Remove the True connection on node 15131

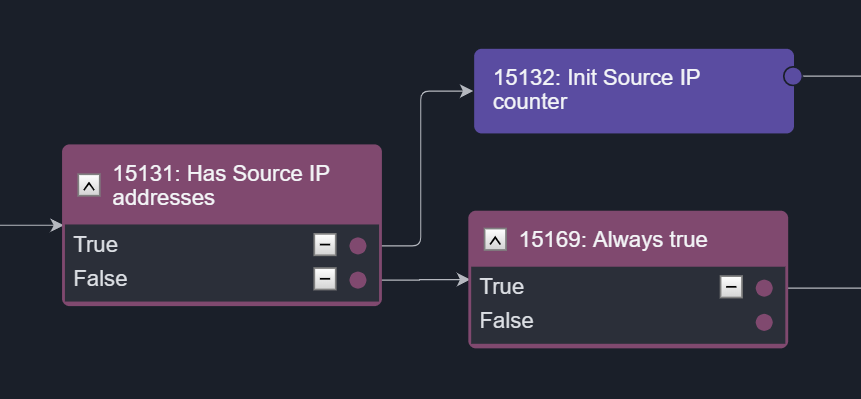click(x=325, y=245)
